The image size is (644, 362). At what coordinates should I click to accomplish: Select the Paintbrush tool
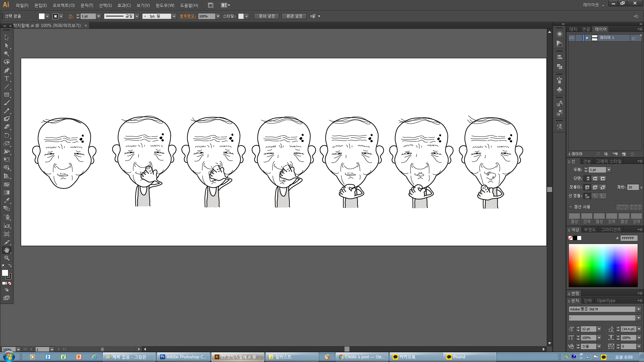point(6,103)
